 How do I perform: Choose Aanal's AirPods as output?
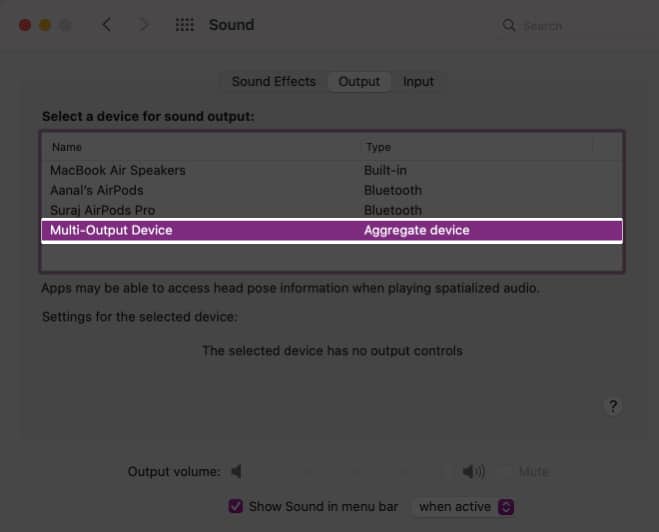[x=332, y=190]
